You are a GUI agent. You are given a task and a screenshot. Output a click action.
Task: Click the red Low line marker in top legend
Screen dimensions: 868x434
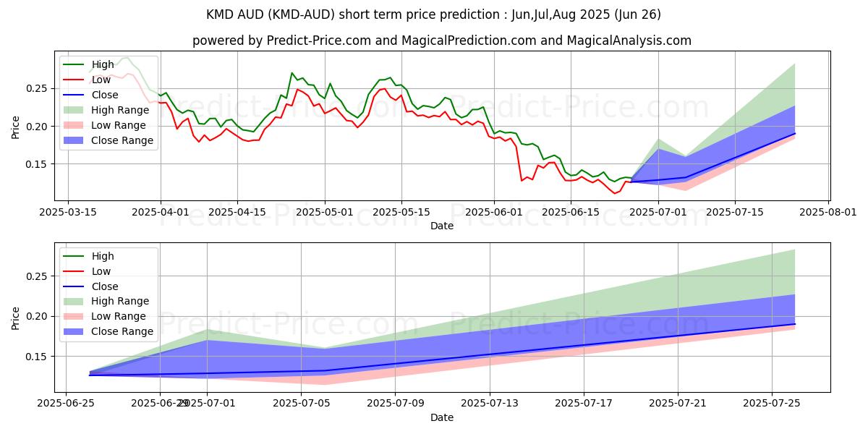click(x=74, y=80)
